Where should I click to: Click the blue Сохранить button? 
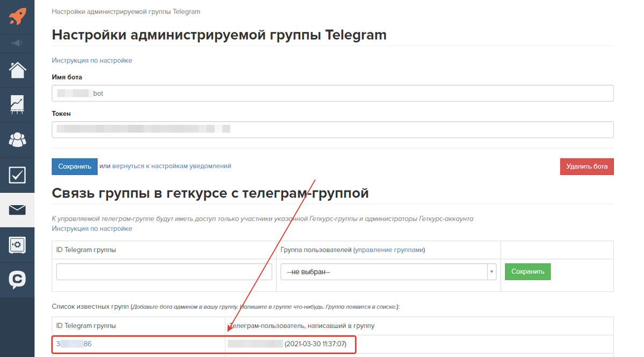(75, 166)
